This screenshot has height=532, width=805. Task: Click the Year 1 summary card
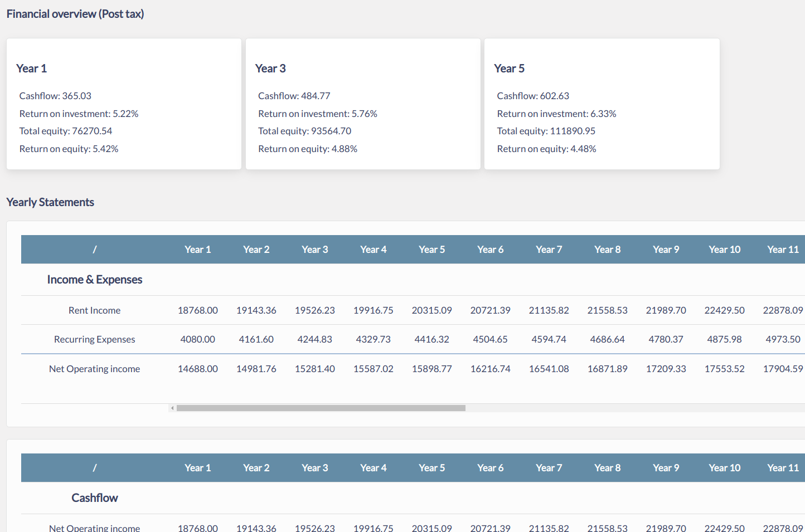[124, 104]
